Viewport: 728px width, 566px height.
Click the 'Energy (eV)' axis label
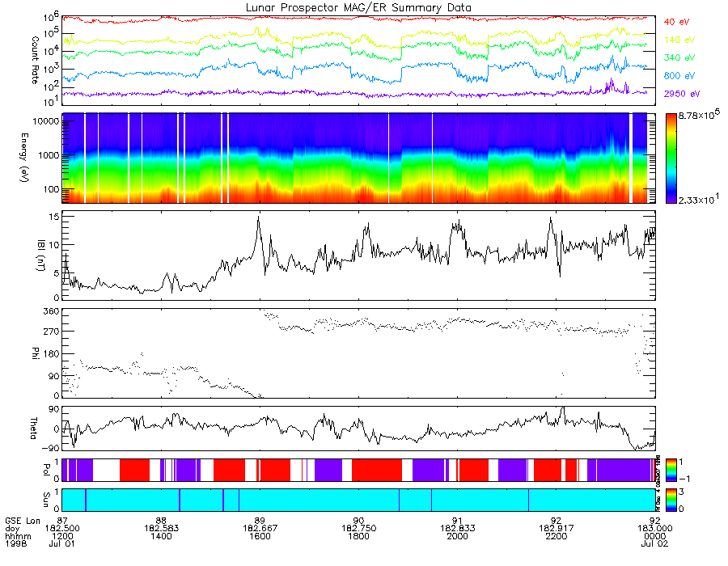coord(24,158)
